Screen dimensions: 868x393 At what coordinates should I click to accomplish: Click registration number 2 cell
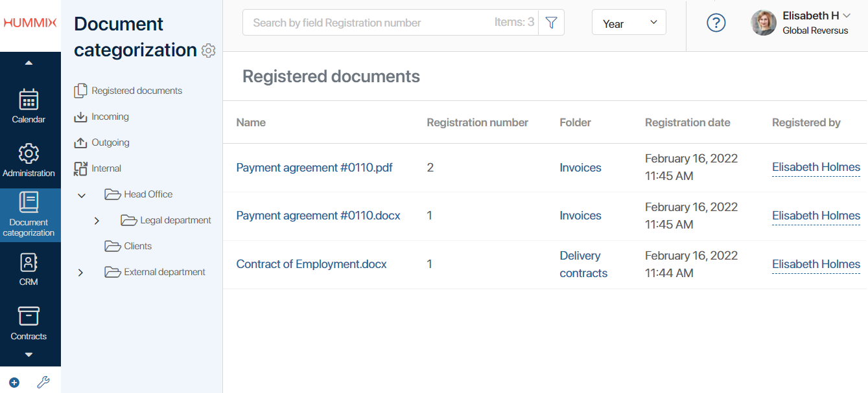click(x=430, y=168)
